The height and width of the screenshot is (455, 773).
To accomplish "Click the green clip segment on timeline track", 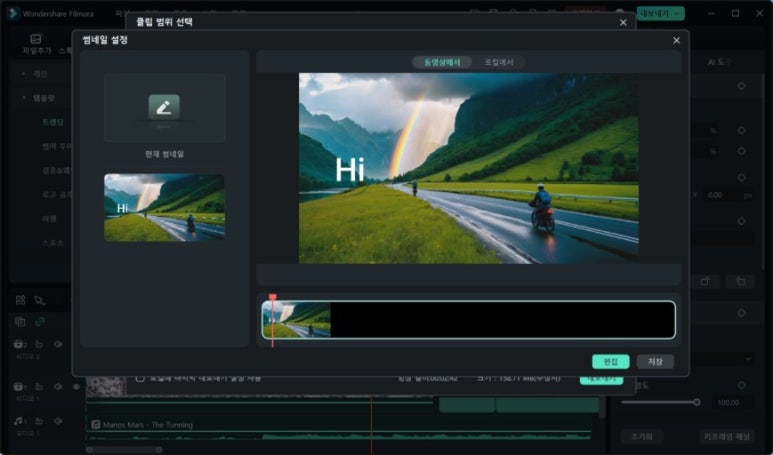I will (518, 405).
